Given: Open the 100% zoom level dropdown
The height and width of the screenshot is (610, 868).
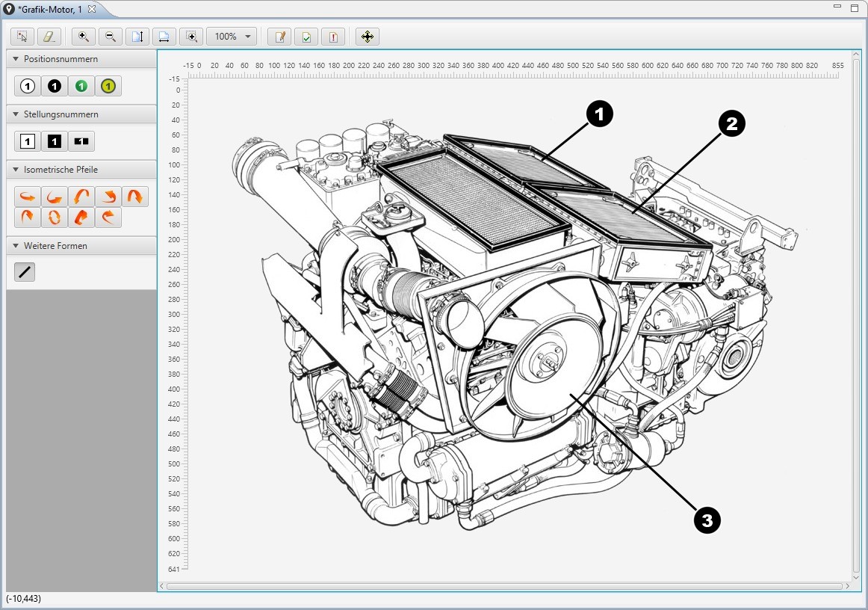Looking at the screenshot, I should tap(232, 37).
